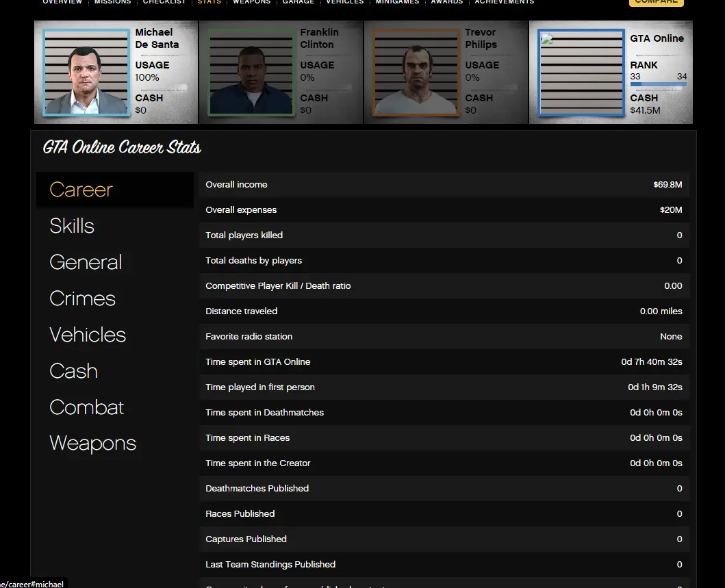Click the broken image icon in GTA Online card
Screen dimensions: 725x588
[x=547, y=39]
